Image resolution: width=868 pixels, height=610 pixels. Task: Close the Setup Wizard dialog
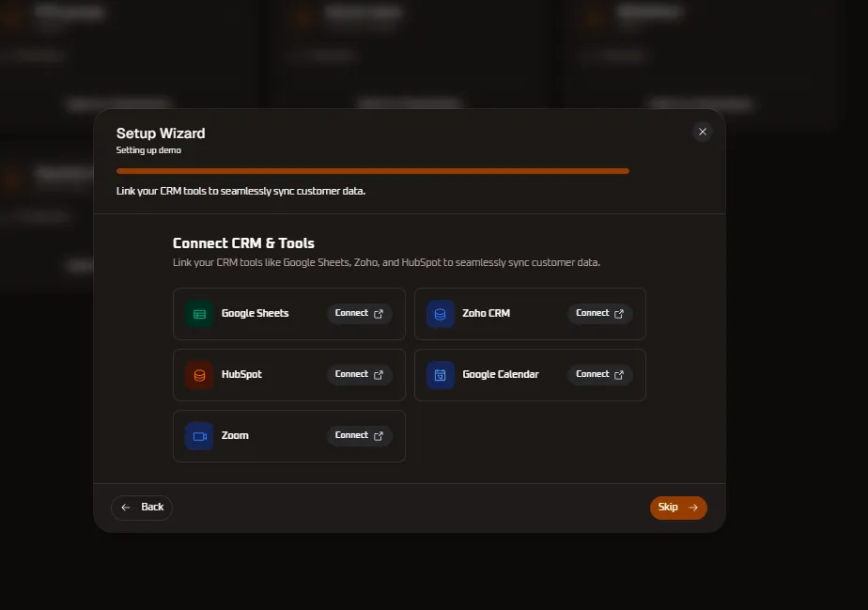pos(703,132)
